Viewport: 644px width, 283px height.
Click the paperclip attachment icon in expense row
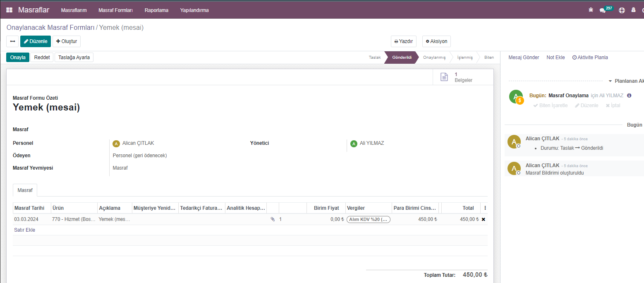point(273,219)
